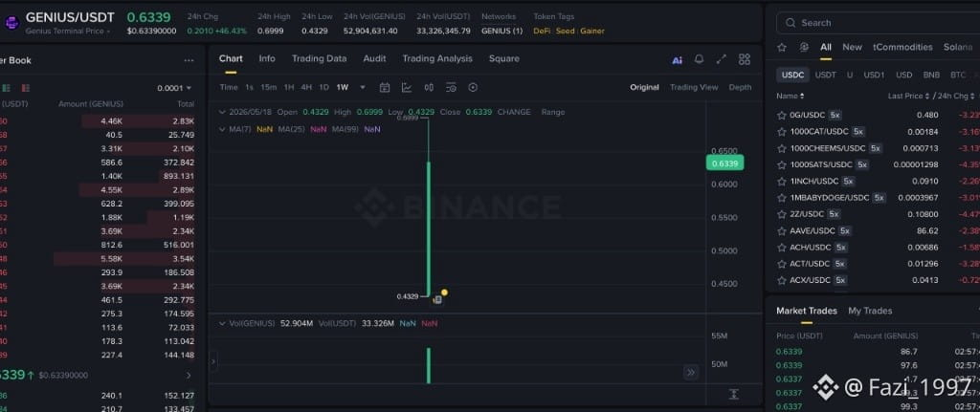Click the DeFi token tag

(542, 32)
